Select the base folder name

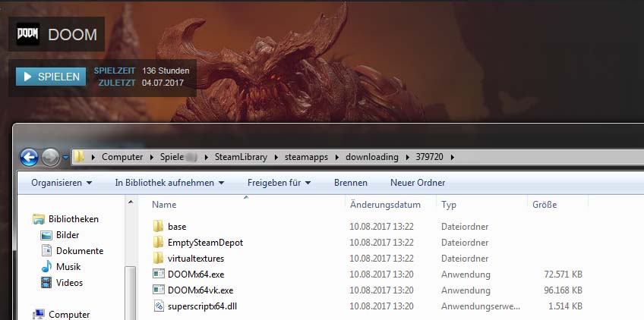pyautogui.click(x=177, y=227)
